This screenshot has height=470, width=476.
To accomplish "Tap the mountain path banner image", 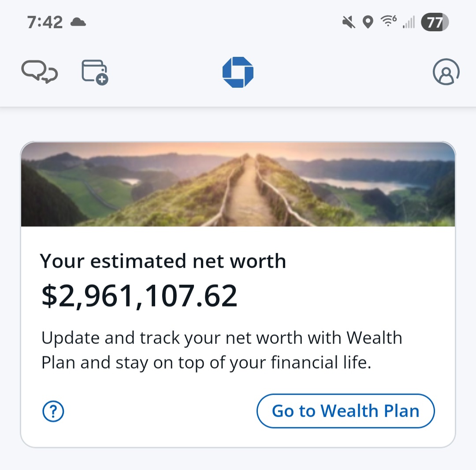I will pyautogui.click(x=238, y=184).
